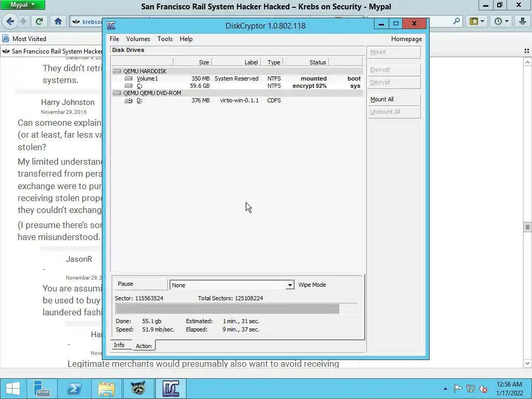Open the Mypal bookmarks star dropdown

(x=477, y=21)
